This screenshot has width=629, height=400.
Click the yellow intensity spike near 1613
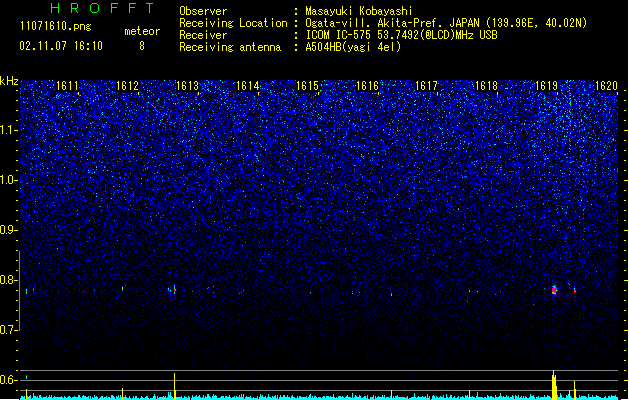174,386
